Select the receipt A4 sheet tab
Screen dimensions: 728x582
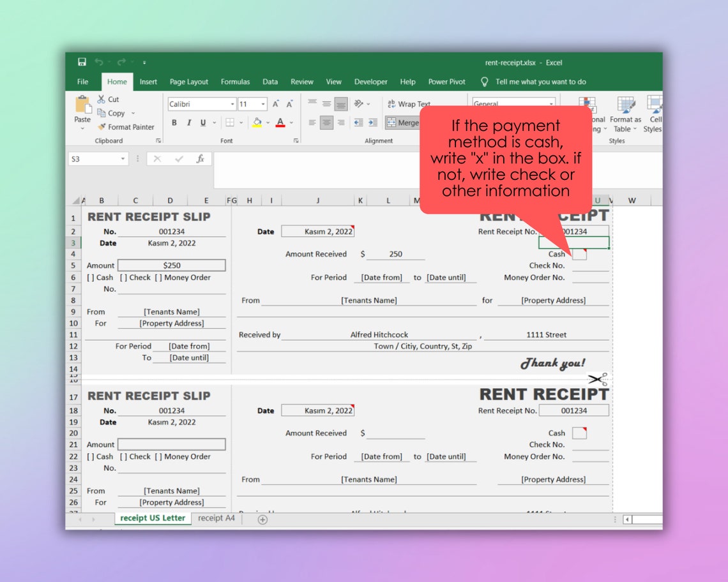tap(216, 518)
